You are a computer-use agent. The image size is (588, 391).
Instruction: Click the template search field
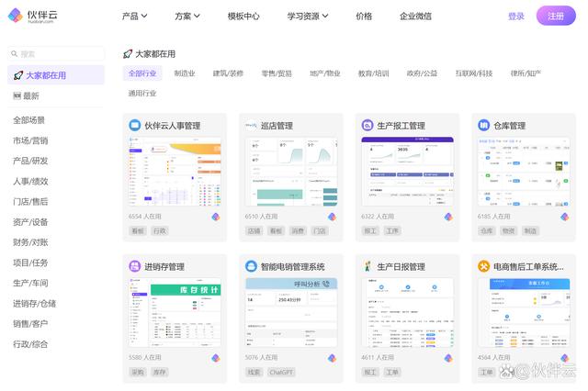56,54
